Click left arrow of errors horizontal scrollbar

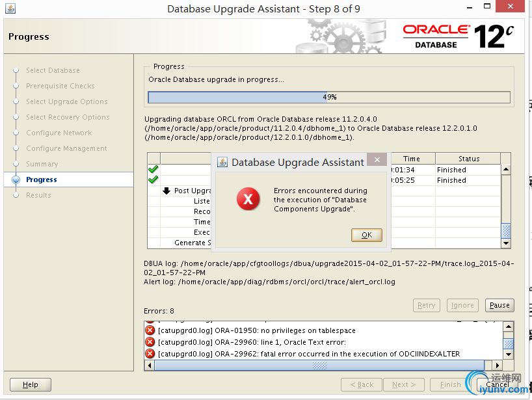click(150, 366)
